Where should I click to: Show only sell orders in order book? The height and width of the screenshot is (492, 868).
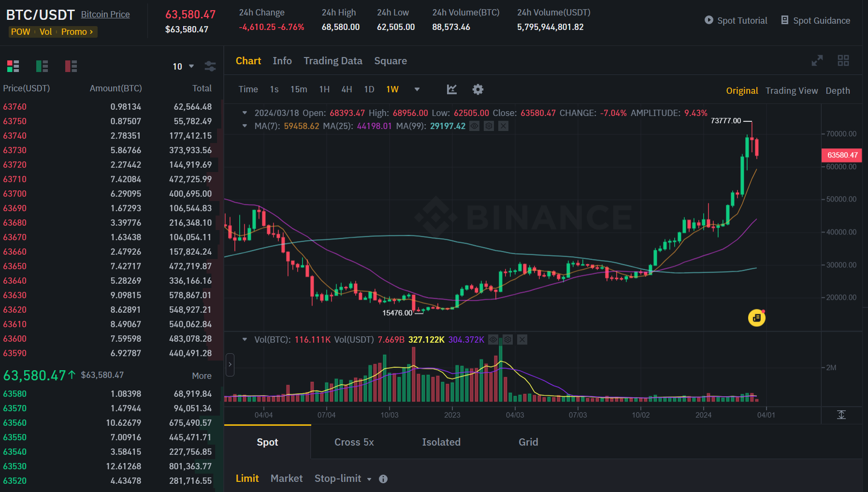71,66
